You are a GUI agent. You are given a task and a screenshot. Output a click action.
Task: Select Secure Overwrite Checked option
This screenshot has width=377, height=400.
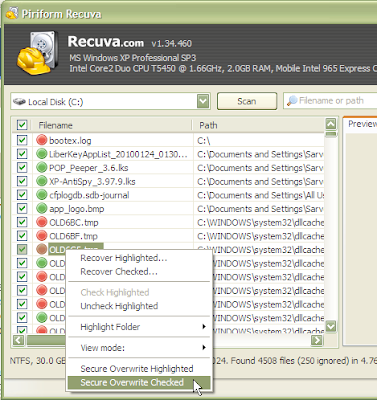139,382
